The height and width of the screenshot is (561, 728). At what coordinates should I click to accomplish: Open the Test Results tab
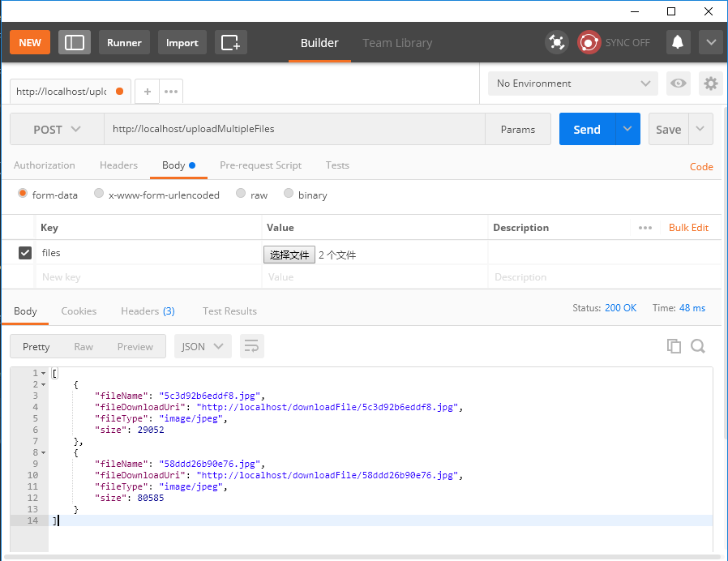click(x=229, y=311)
